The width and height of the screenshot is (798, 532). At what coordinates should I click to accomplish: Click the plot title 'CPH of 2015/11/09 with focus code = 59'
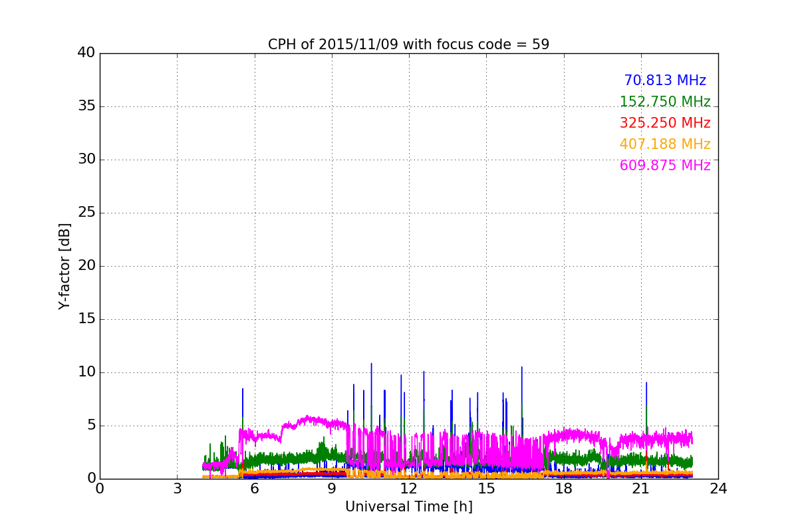(408, 45)
